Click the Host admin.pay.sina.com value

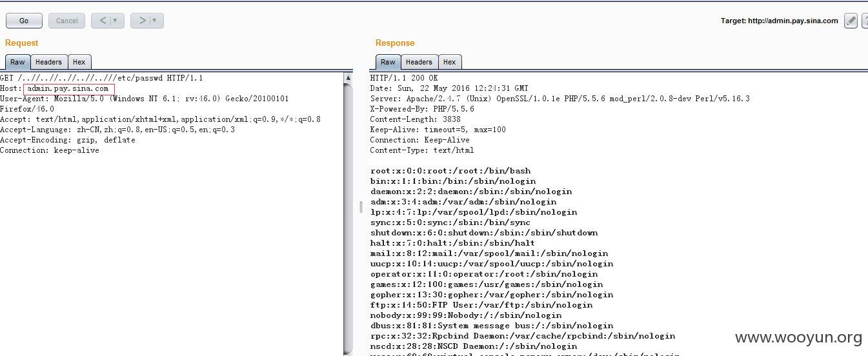[68, 88]
